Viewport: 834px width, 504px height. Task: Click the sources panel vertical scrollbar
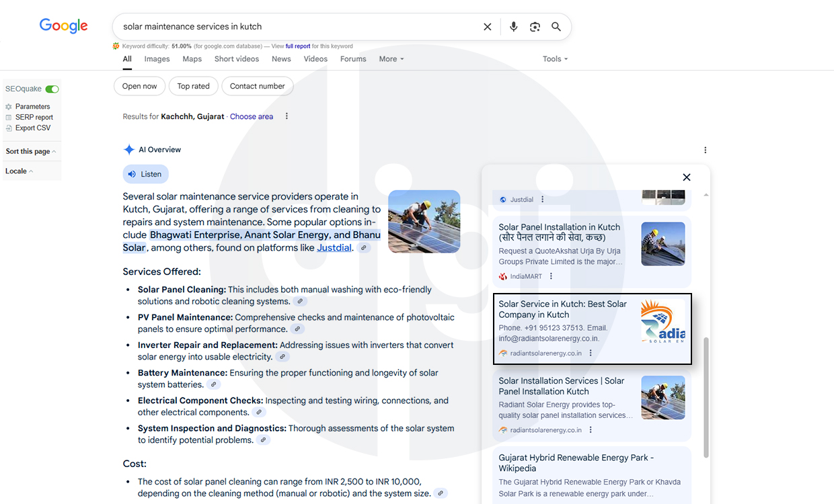[x=705, y=396]
